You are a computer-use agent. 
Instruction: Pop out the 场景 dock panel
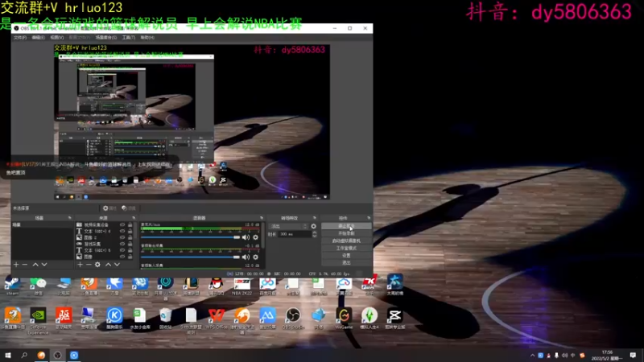(x=69, y=218)
